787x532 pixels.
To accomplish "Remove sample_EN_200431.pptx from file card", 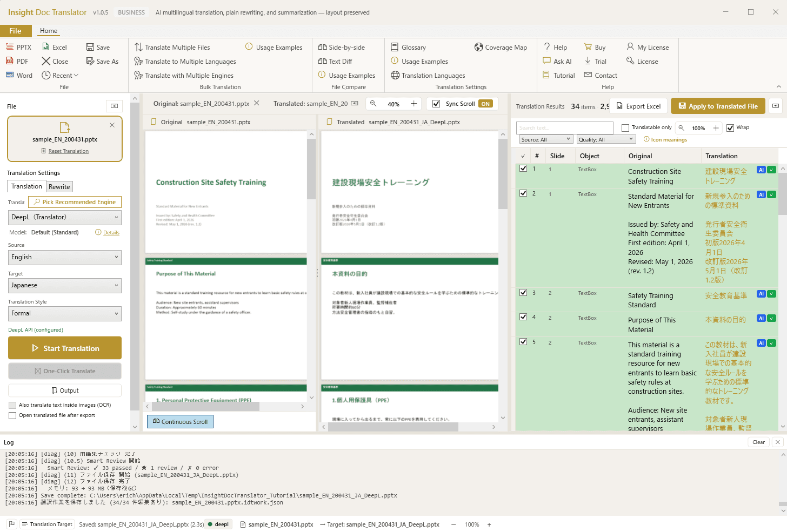I will click(x=112, y=125).
